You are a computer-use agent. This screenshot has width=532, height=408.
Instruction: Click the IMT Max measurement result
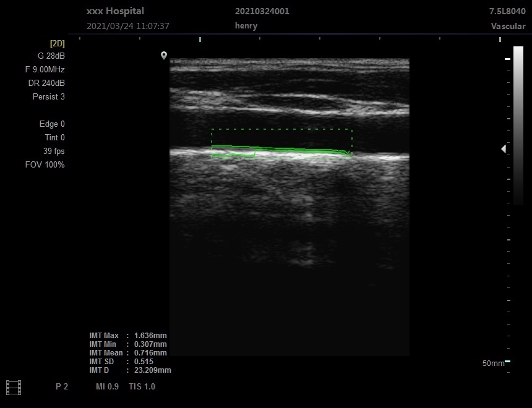pyautogui.click(x=128, y=336)
